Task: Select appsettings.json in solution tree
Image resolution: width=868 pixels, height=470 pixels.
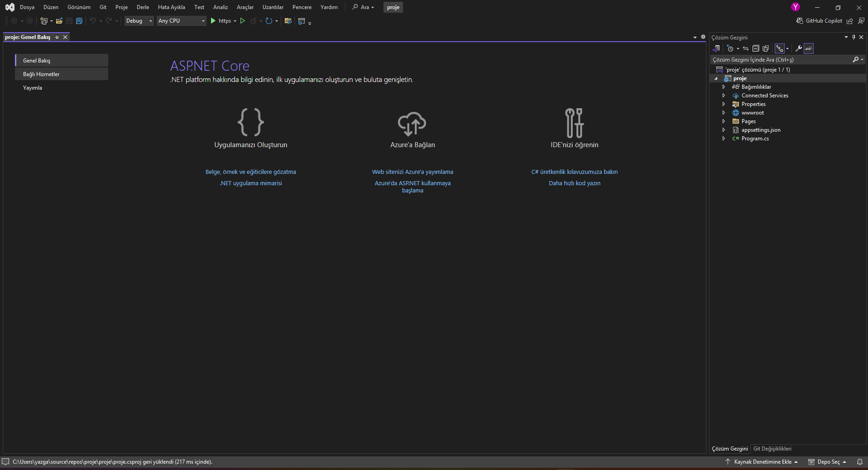Action: (761, 130)
